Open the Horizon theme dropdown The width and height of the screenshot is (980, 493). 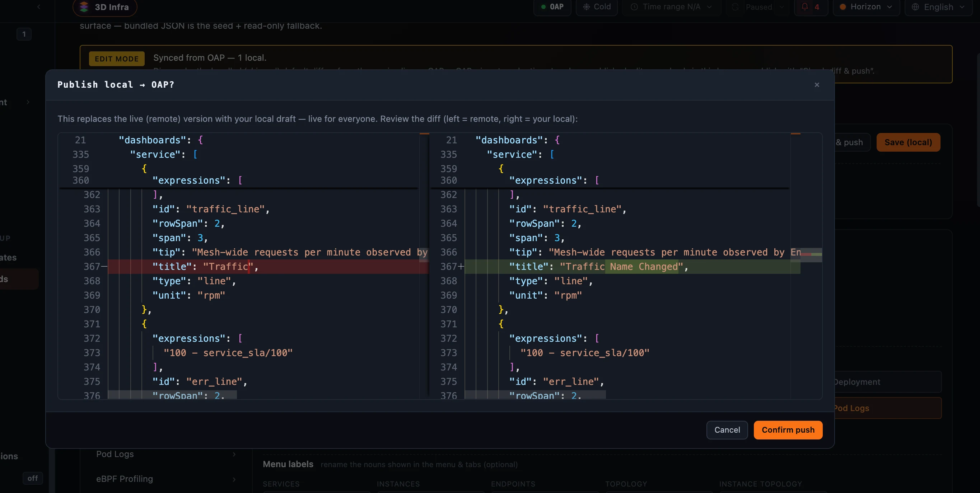[866, 7]
